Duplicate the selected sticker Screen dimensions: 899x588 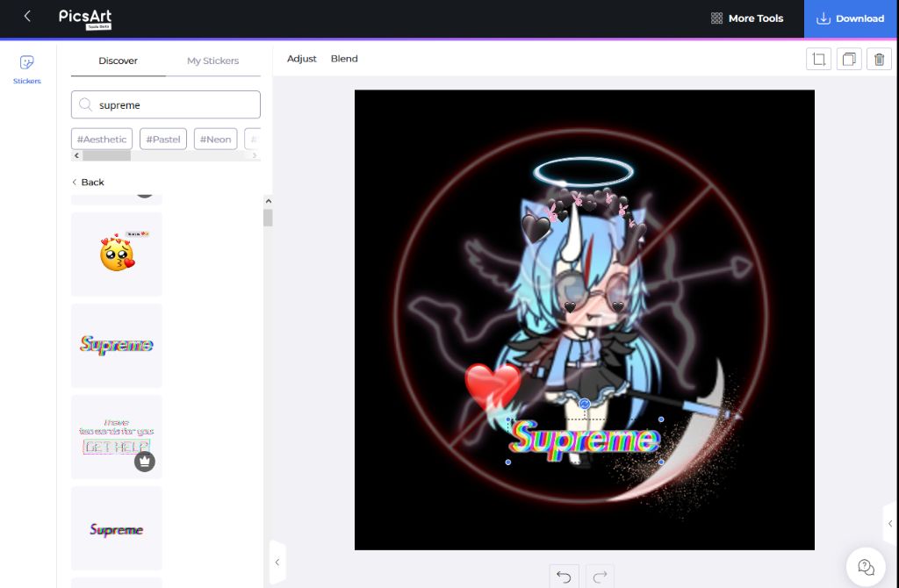849,59
